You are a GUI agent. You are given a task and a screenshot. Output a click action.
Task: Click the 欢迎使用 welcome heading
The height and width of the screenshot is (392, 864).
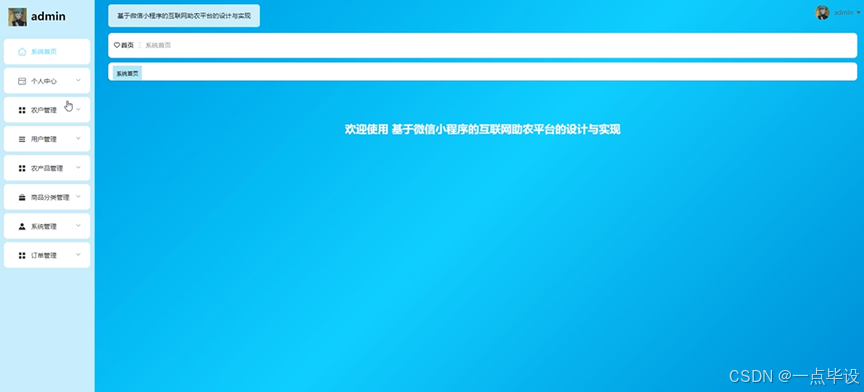(483, 130)
